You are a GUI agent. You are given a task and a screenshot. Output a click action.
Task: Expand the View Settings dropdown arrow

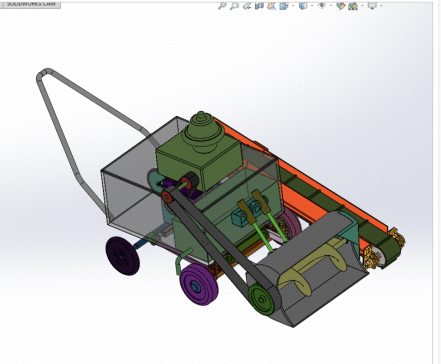[381, 6]
